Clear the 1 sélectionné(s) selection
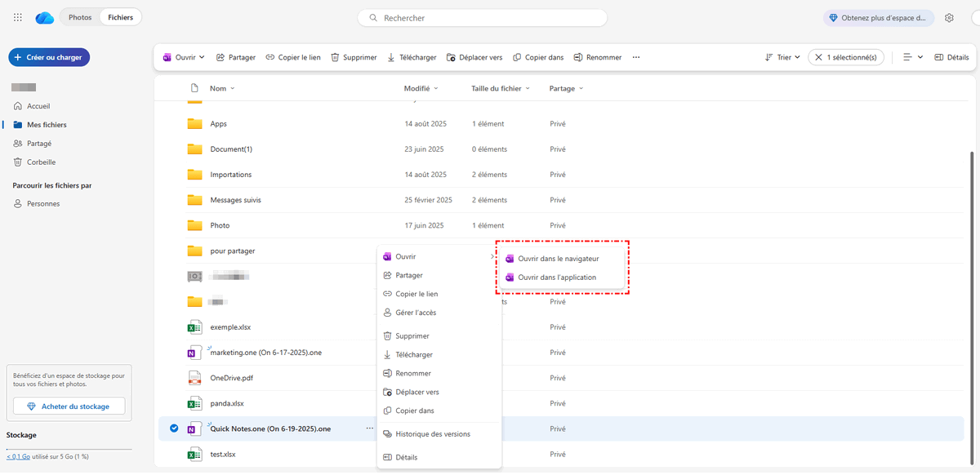 tap(817, 58)
